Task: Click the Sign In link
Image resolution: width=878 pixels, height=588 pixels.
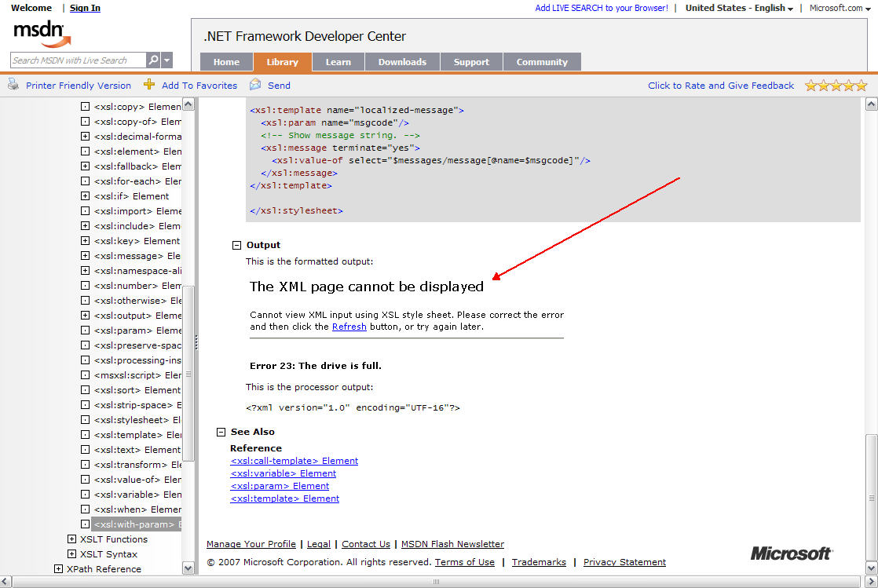Action: [84, 7]
